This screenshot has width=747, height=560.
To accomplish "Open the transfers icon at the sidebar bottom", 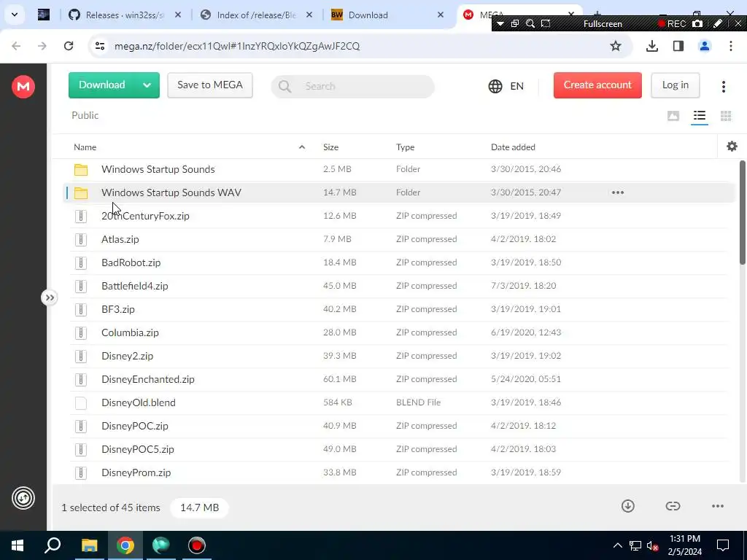I will (x=23, y=498).
